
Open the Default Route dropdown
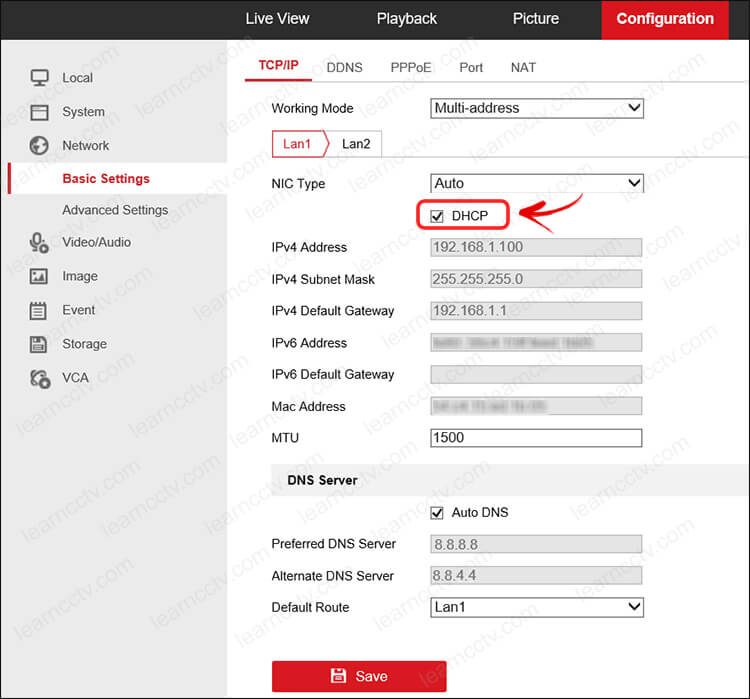537,607
